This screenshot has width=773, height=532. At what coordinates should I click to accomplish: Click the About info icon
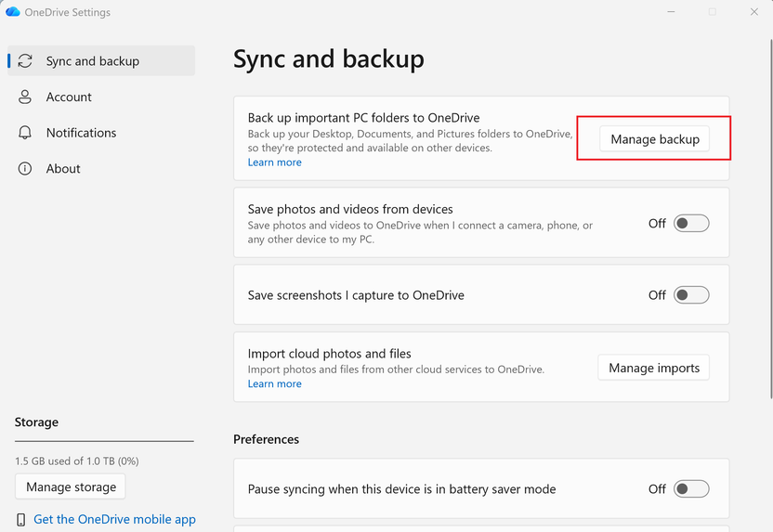coord(25,168)
